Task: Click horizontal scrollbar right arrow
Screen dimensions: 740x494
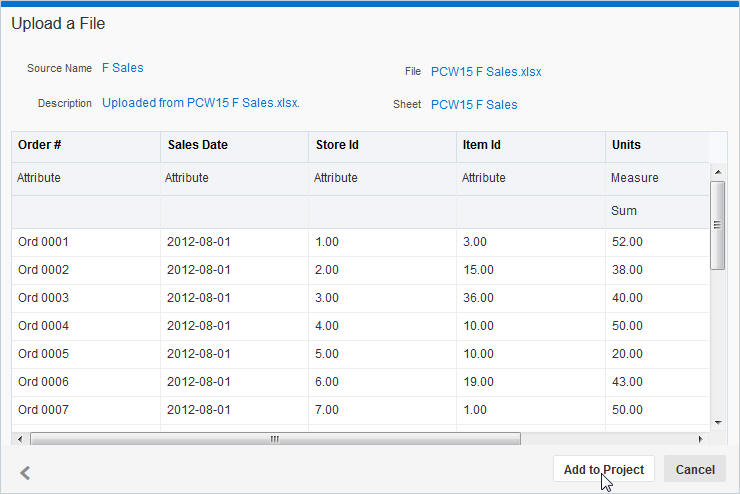Action: pos(700,439)
